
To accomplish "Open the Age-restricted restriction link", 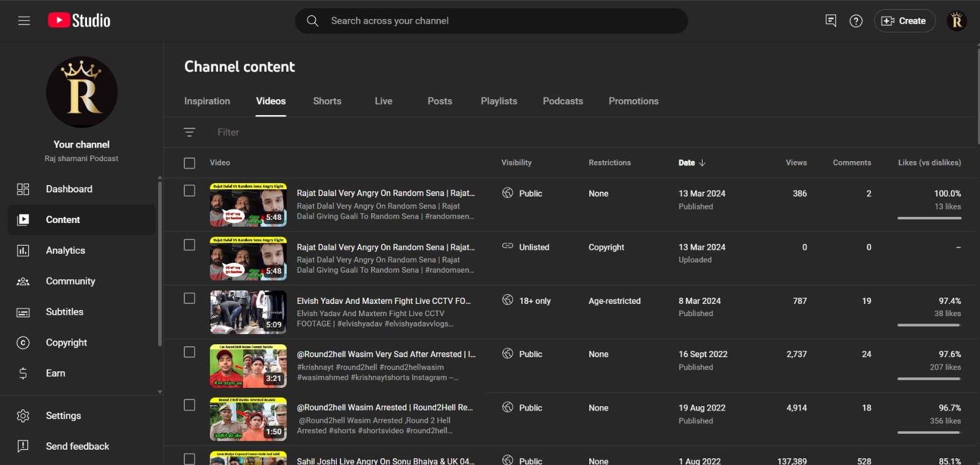I will coord(614,301).
